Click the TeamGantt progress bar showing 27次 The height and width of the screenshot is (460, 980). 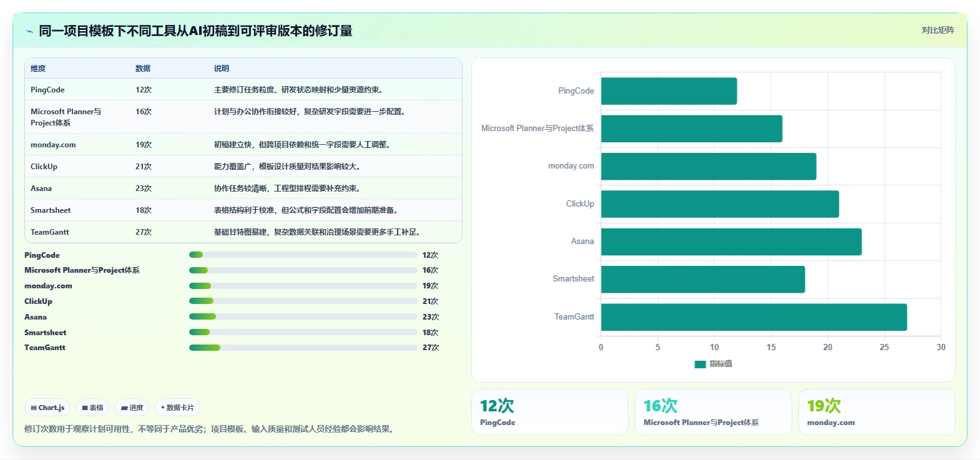(x=303, y=348)
